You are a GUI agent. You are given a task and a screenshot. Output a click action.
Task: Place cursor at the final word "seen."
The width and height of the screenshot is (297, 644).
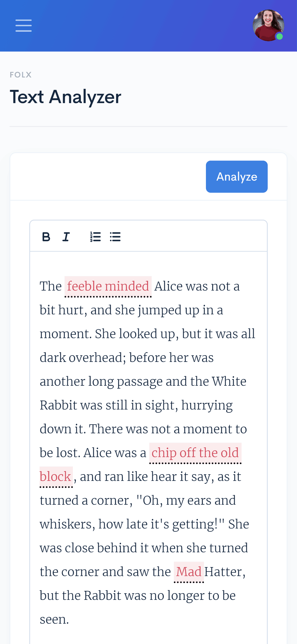(x=54, y=619)
